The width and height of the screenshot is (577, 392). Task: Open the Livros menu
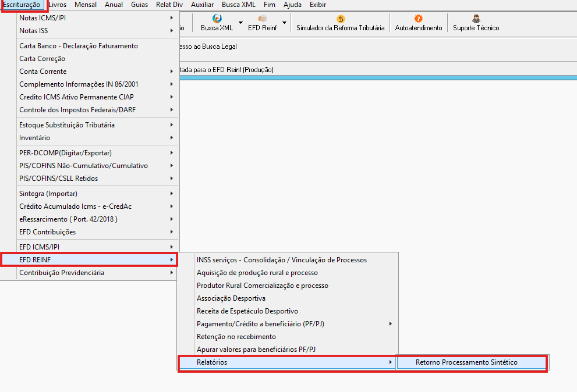pyautogui.click(x=58, y=5)
